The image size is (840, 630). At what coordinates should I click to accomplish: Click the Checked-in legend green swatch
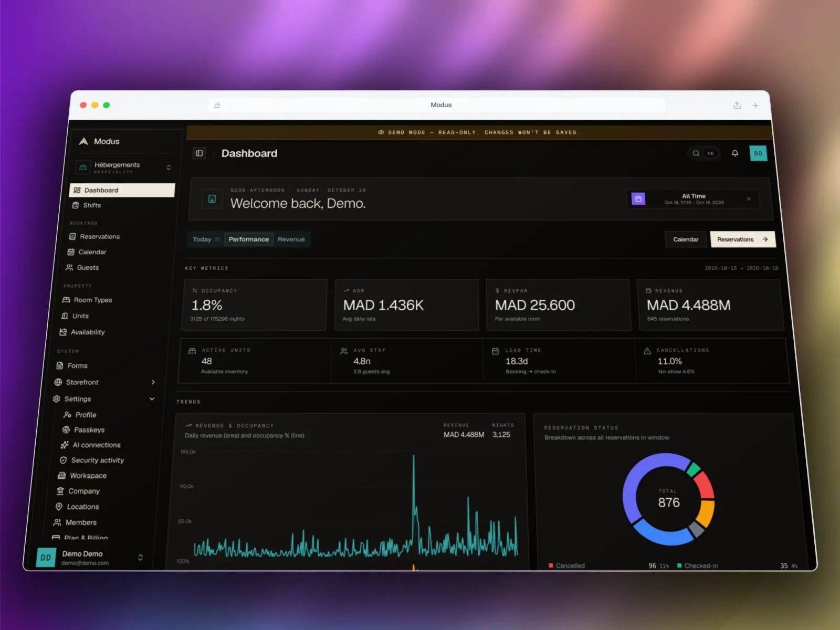[679, 565]
